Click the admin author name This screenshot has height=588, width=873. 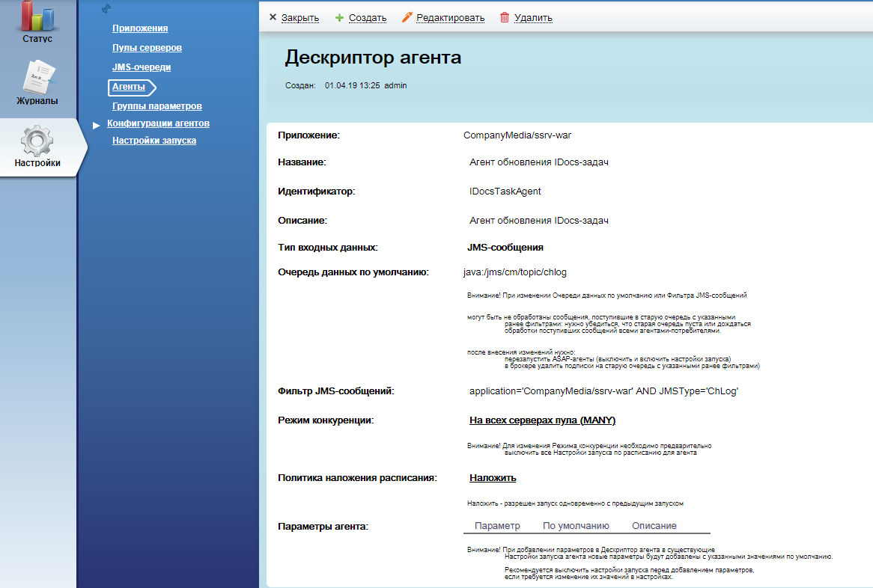coord(395,86)
